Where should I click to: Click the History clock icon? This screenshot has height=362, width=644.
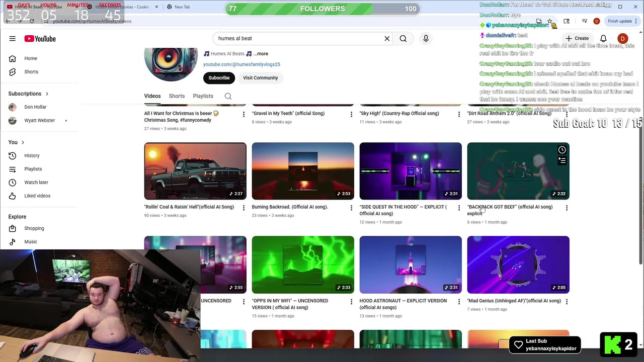pyautogui.click(x=13, y=156)
